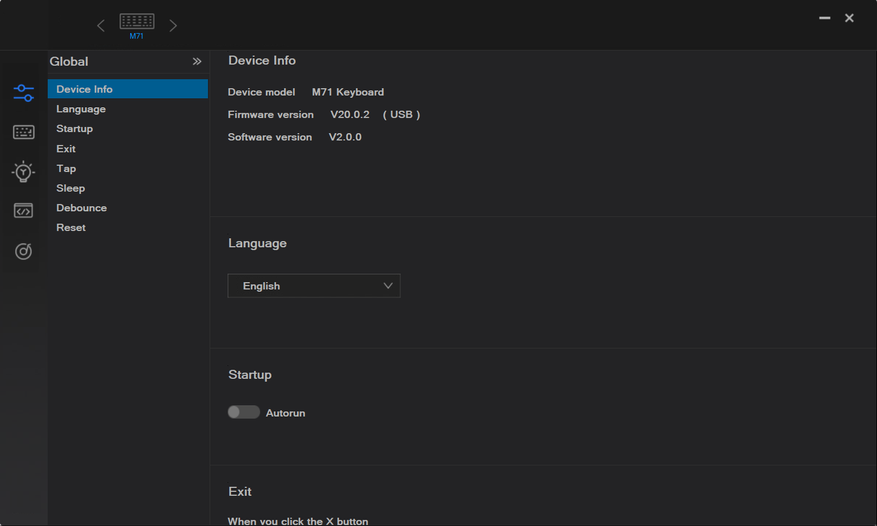
Task: Open Debounce settings in Global list
Action: (x=81, y=208)
